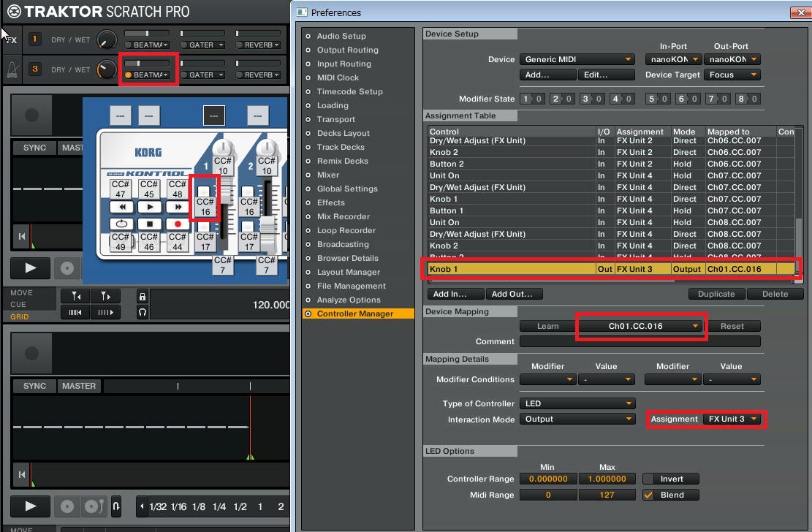Turn on GATER in FX unit 1
This screenshot has height=532, width=812.
click(184, 45)
